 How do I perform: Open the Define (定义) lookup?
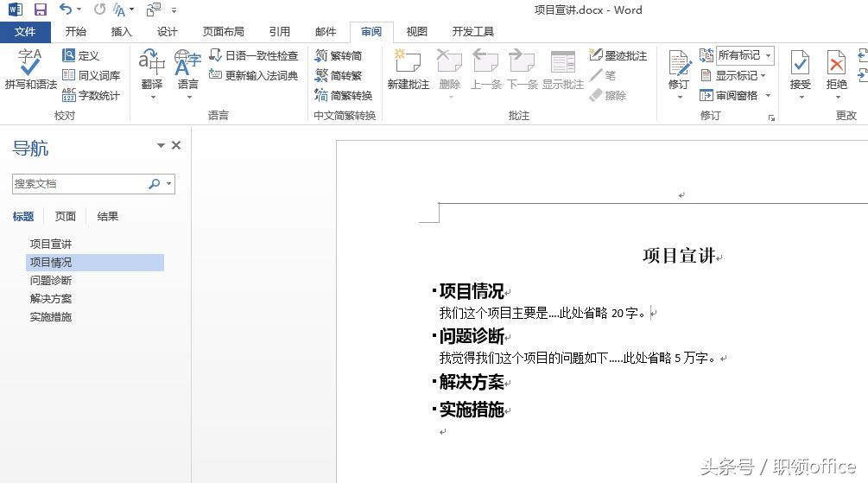[x=81, y=55]
